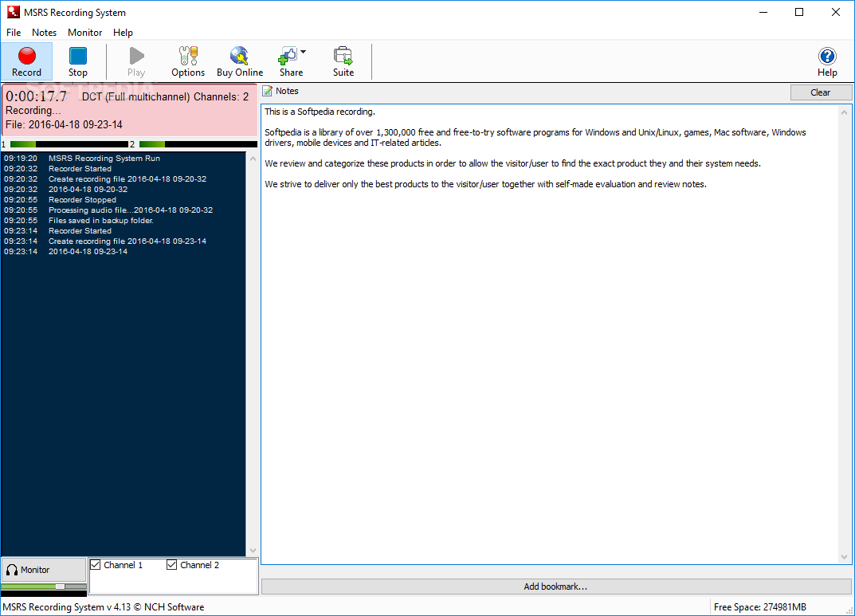
Task: Clear the notes text
Action: (821, 92)
